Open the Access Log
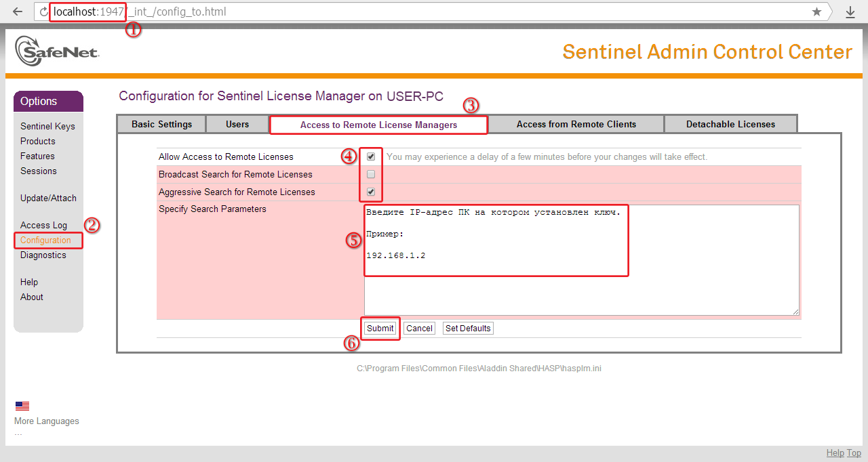This screenshot has width=868, height=462. 43,225
